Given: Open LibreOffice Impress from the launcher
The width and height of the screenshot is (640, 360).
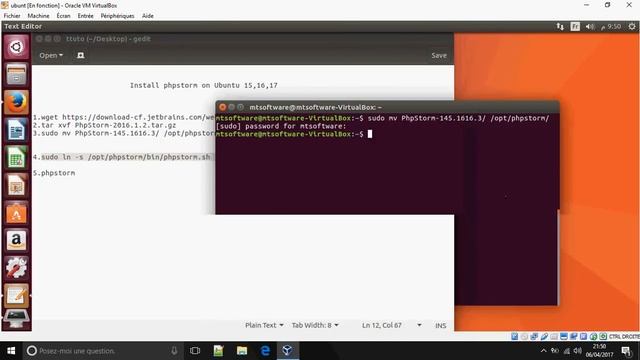Looking at the screenshot, I should tap(16, 185).
